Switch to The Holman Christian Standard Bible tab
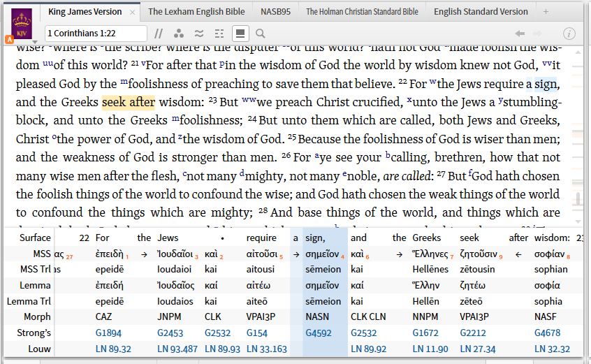Screen dimensions: 591x364 [362, 12]
